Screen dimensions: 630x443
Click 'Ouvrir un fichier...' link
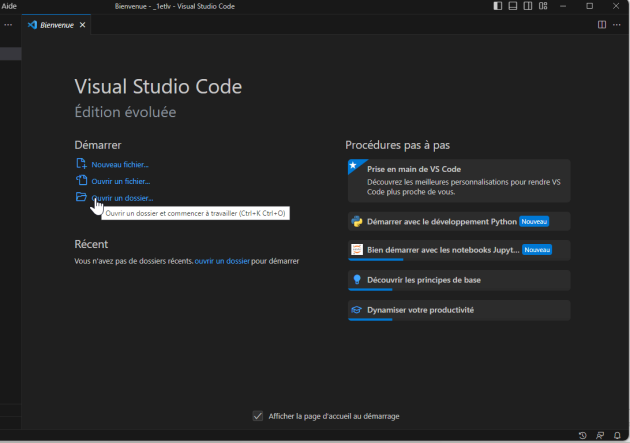(120, 181)
